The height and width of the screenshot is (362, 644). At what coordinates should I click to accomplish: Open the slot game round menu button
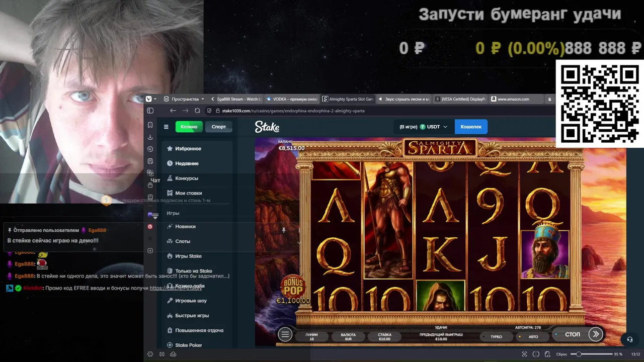point(285,334)
